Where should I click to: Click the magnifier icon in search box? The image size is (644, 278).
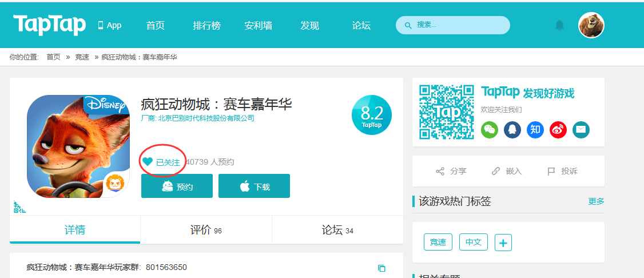pyautogui.click(x=408, y=26)
